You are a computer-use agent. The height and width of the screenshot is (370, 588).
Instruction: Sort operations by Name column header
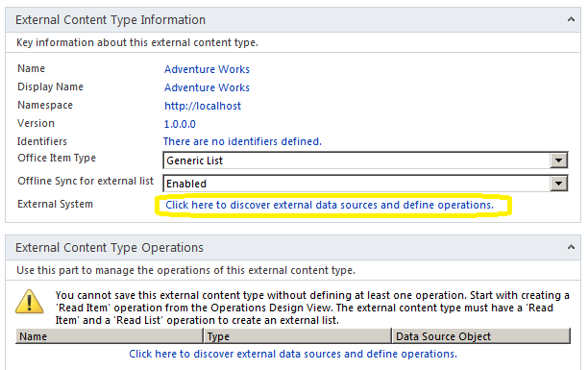[x=110, y=336]
